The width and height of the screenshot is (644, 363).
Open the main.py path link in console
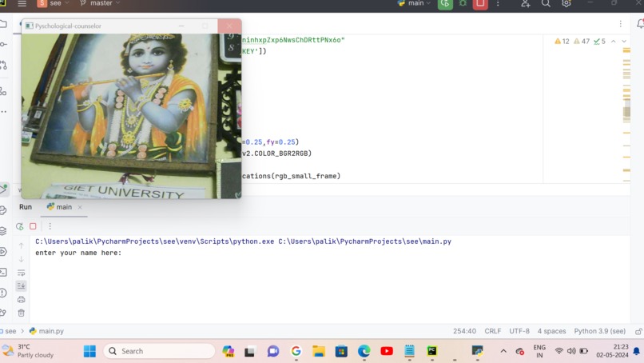click(x=364, y=241)
